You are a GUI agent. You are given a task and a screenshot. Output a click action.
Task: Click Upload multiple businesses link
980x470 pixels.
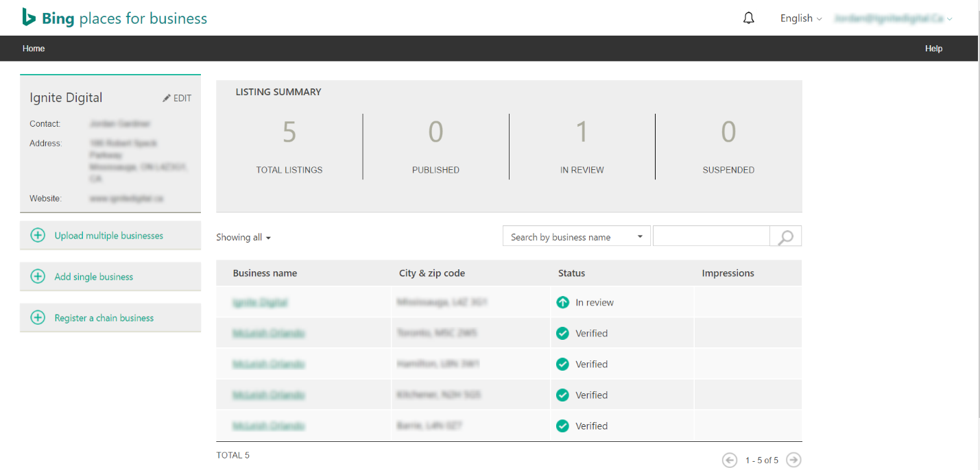pos(109,236)
